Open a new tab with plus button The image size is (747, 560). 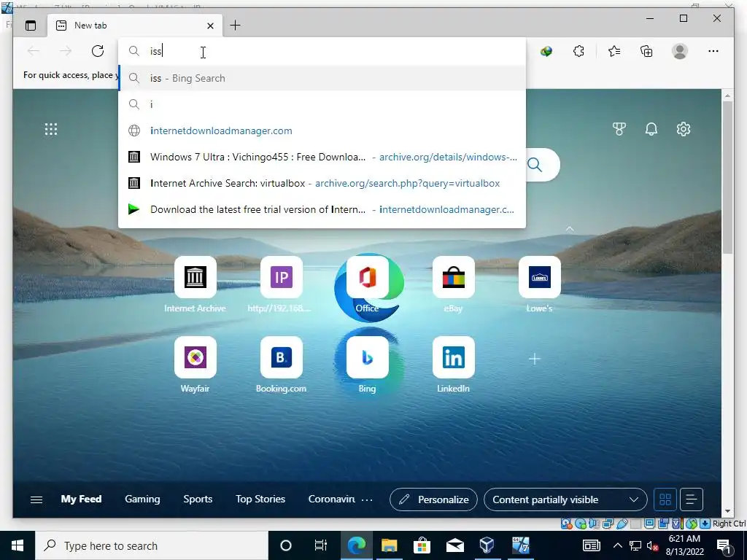coord(236,26)
